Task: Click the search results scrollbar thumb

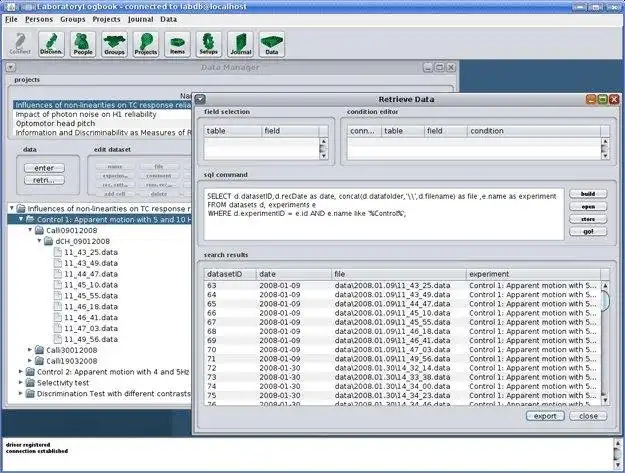Action: click(605, 301)
